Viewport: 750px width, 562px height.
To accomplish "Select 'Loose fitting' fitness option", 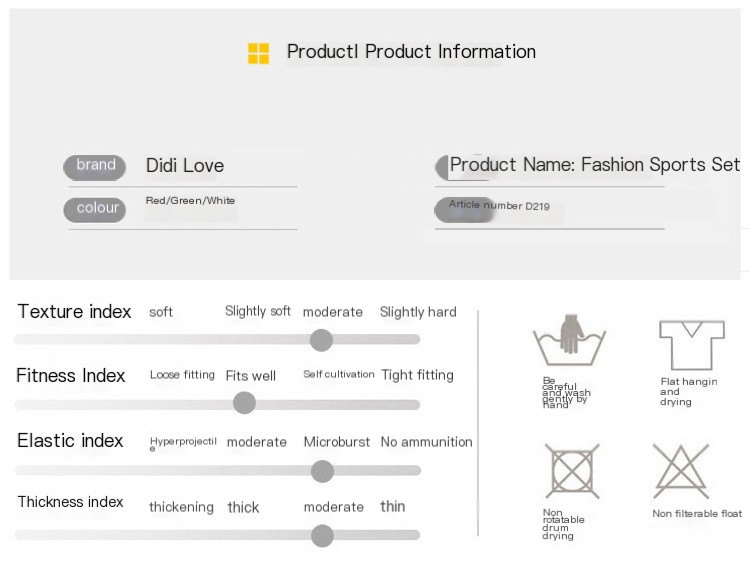I will [182, 375].
